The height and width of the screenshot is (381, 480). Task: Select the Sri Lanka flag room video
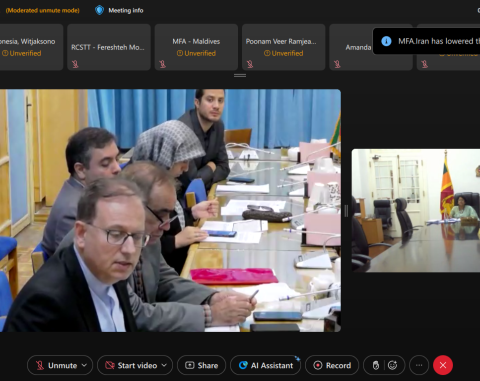point(416,211)
